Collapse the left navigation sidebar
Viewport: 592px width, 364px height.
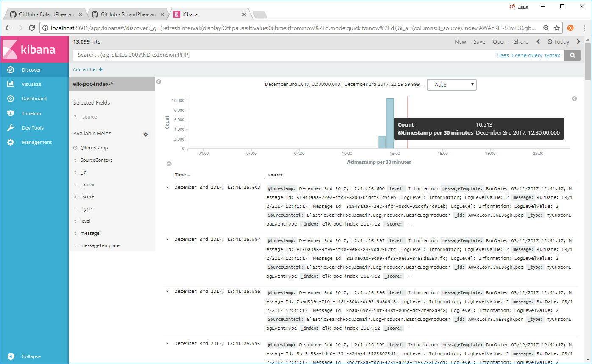(34, 356)
